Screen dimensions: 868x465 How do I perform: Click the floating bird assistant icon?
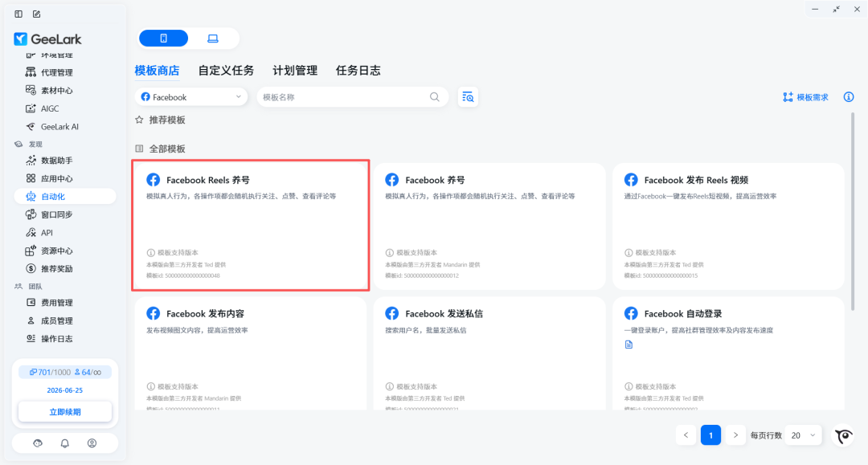coord(844,436)
